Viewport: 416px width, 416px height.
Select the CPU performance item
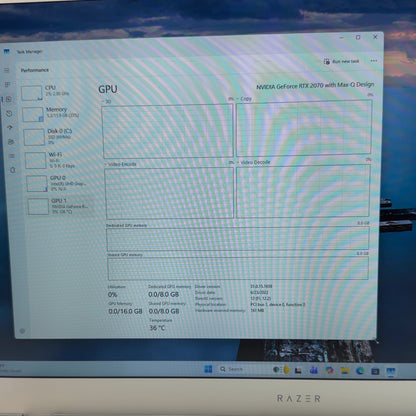(x=53, y=93)
